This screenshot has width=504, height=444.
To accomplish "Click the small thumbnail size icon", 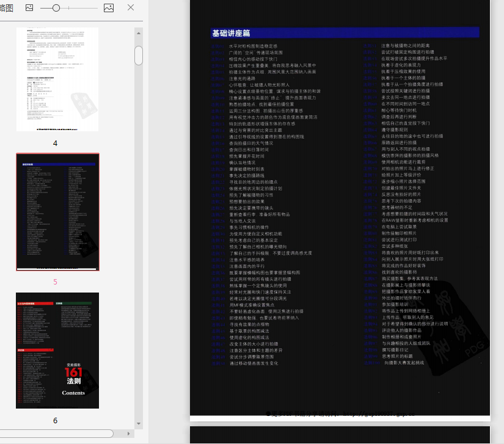I will point(29,8).
